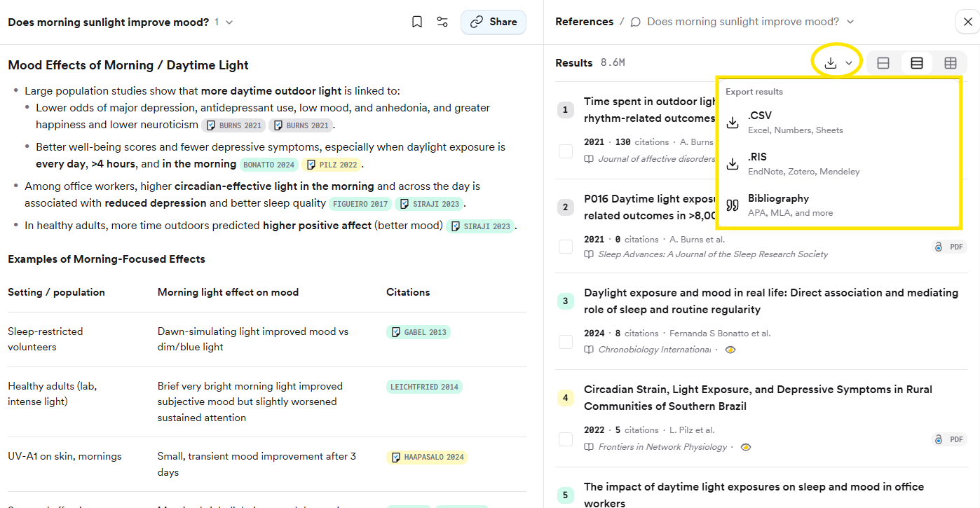
Task: Toggle the export dropdown chevron
Action: tap(849, 63)
